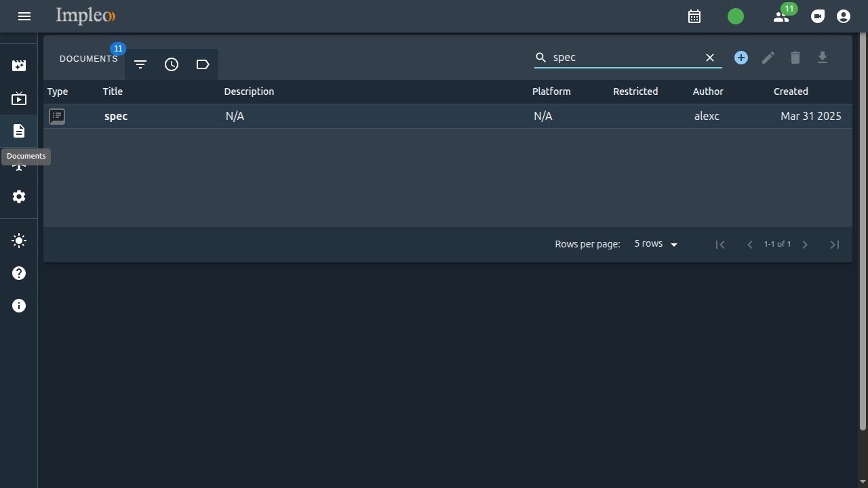Select the 'spec' document title
Image resolution: width=868 pixels, height=488 pixels.
coord(116,117)
